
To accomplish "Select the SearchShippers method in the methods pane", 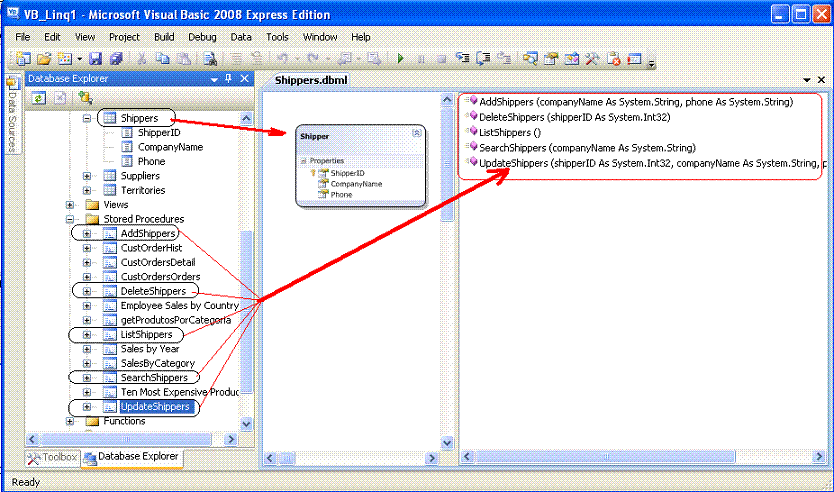I will [x=587, y=148].
